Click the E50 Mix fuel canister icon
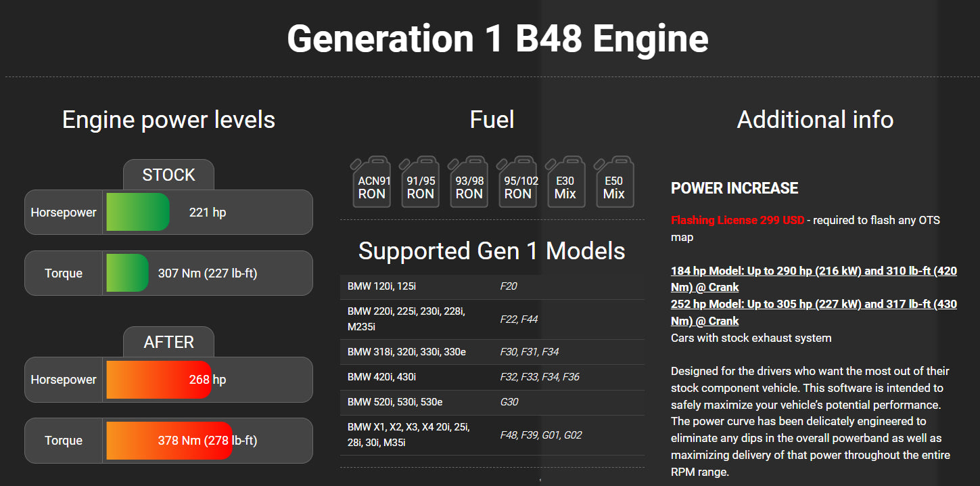 pos(614,181)
